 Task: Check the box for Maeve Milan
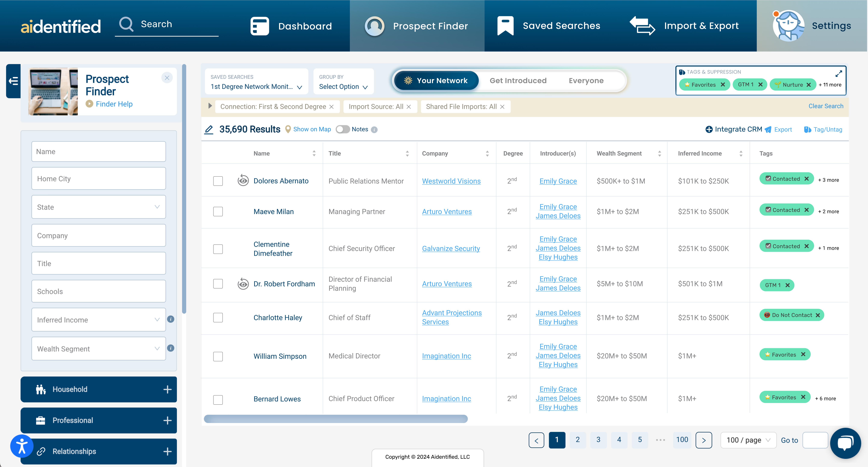point(218,211)
